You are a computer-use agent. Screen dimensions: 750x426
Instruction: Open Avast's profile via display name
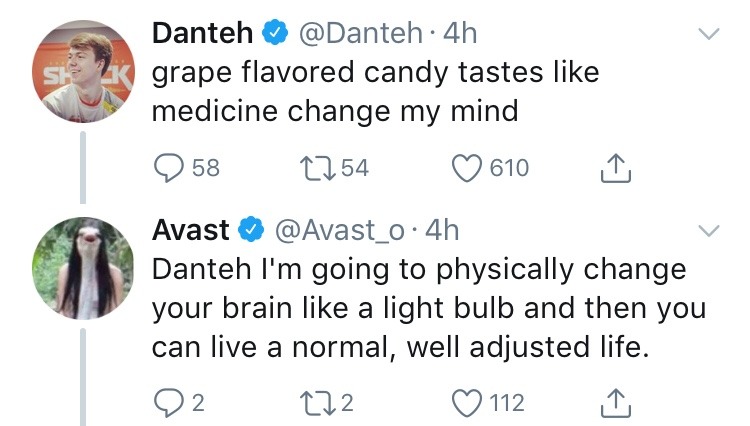191,230
